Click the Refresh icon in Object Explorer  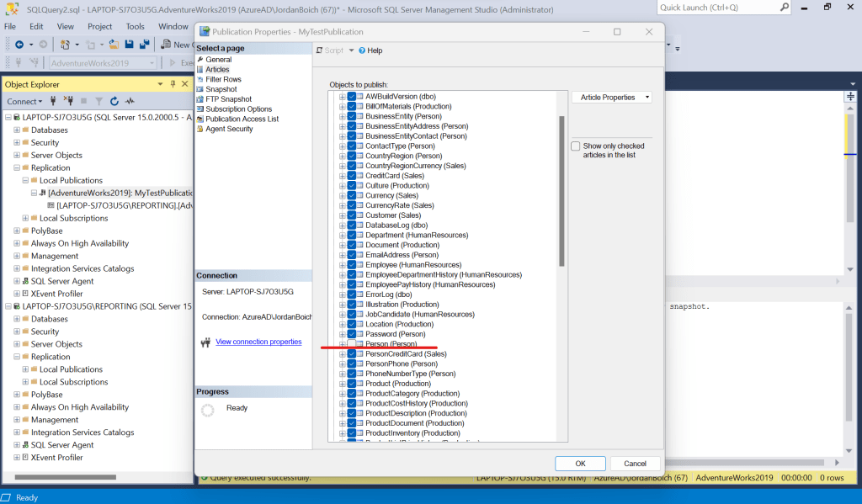(114, 101)
